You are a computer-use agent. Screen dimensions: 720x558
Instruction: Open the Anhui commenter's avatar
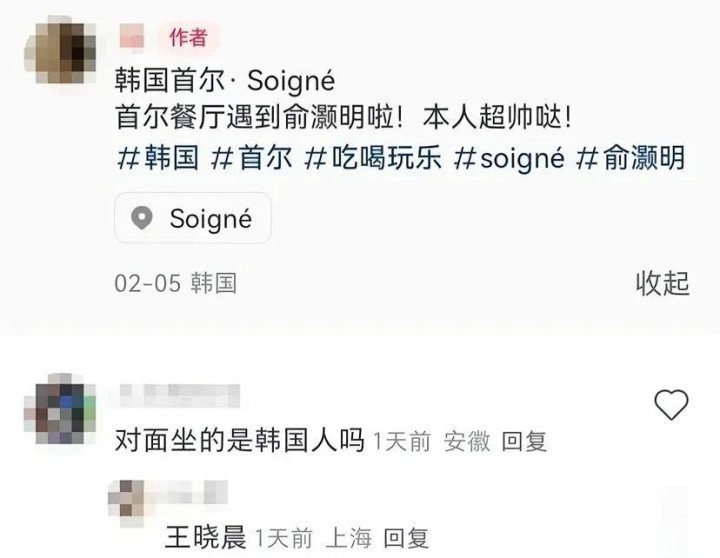pyautogui.click(x=60, y=408)
